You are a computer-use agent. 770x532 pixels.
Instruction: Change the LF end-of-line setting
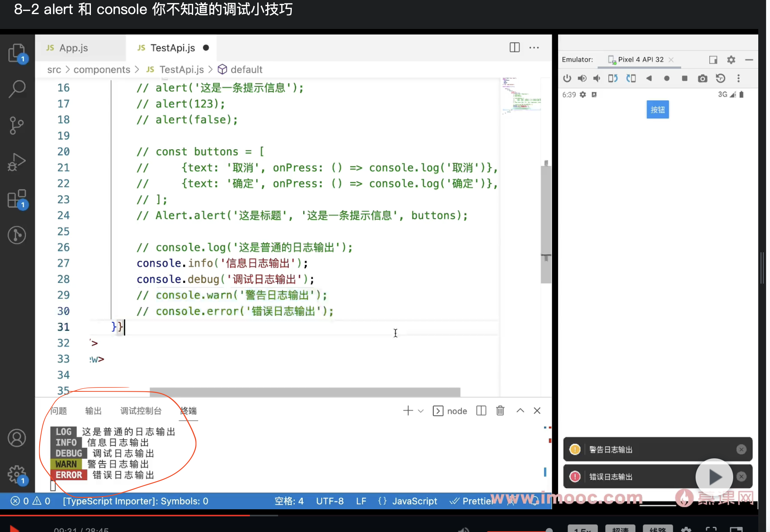coord(361,501)
